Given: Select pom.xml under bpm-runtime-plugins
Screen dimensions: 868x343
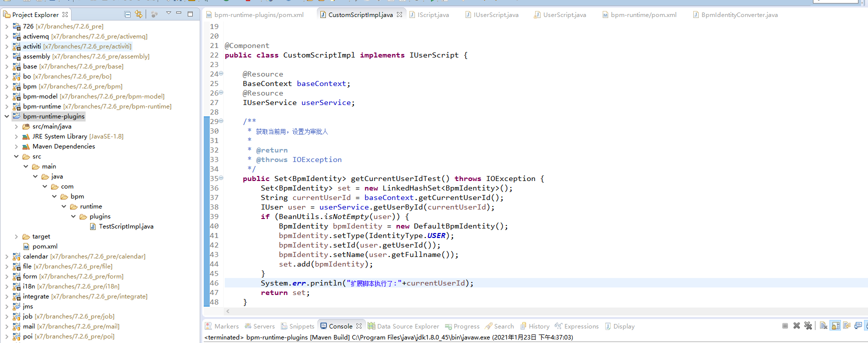Looking at the screenshot, I should pyautogui.click(x=45, y=246).
